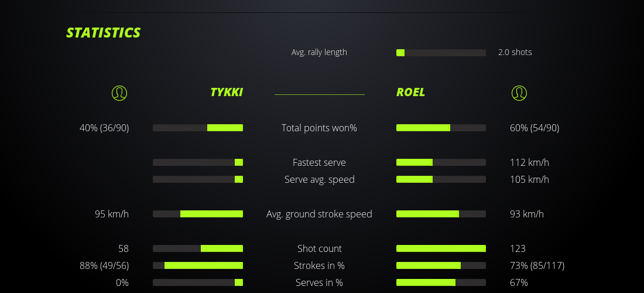Click Tykki's Serve avg. speed bar
This screenshot has height=293, width=644.
tap(198, 179)
